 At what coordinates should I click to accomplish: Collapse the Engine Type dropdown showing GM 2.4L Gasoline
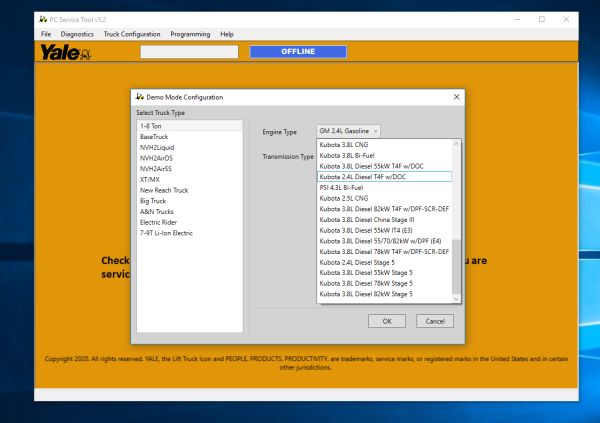point(348,131)
